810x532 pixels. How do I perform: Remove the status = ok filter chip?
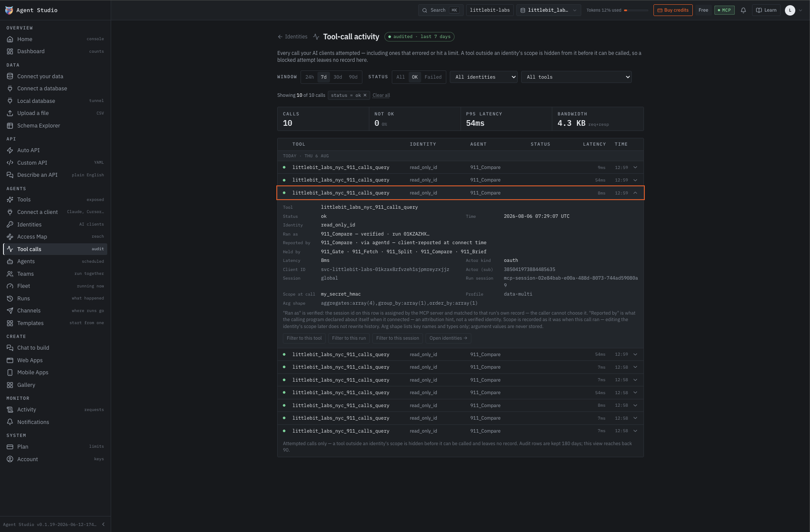click(x=365, y=96)
